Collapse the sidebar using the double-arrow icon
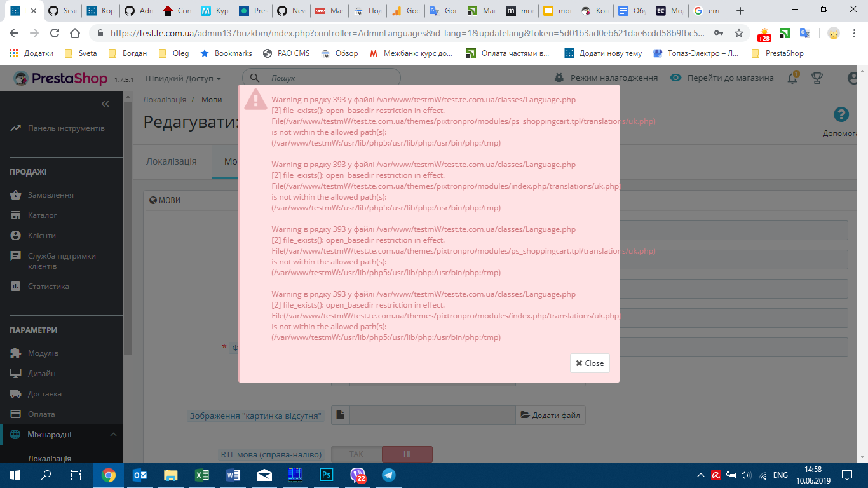868x488 pixels. point(105,104)
